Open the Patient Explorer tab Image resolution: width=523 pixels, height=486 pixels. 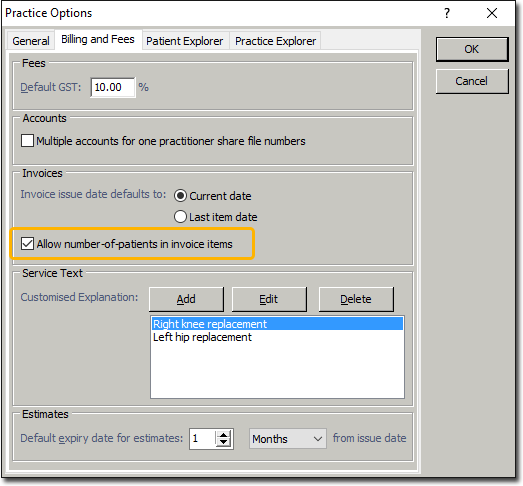184,41
